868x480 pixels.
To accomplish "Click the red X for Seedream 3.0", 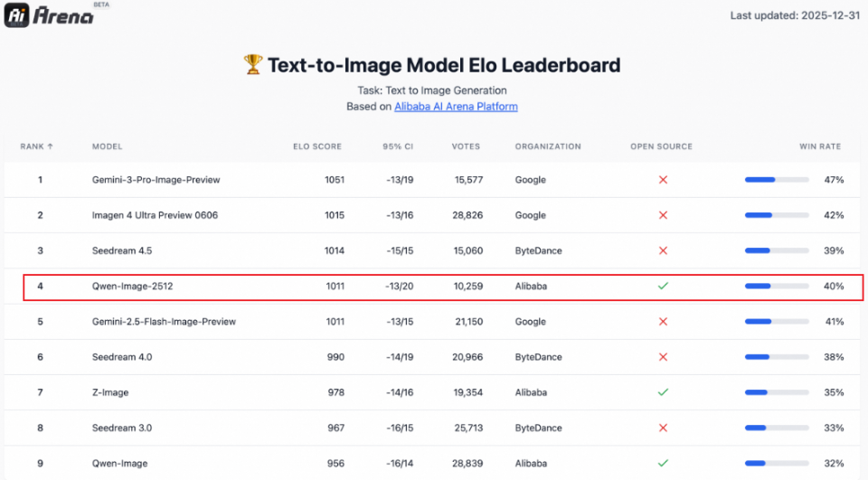I will pos(663,428).
